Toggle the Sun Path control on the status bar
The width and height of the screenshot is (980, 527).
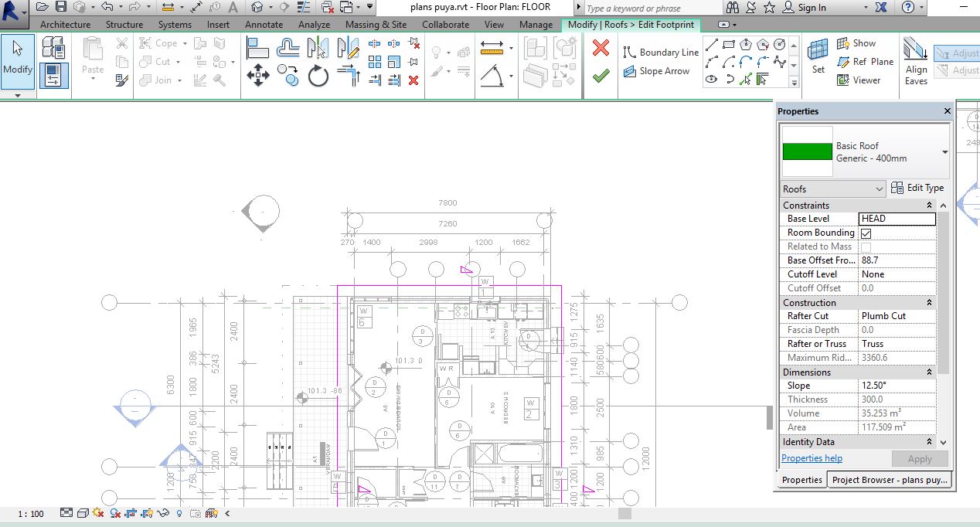[x=97, y=512]
